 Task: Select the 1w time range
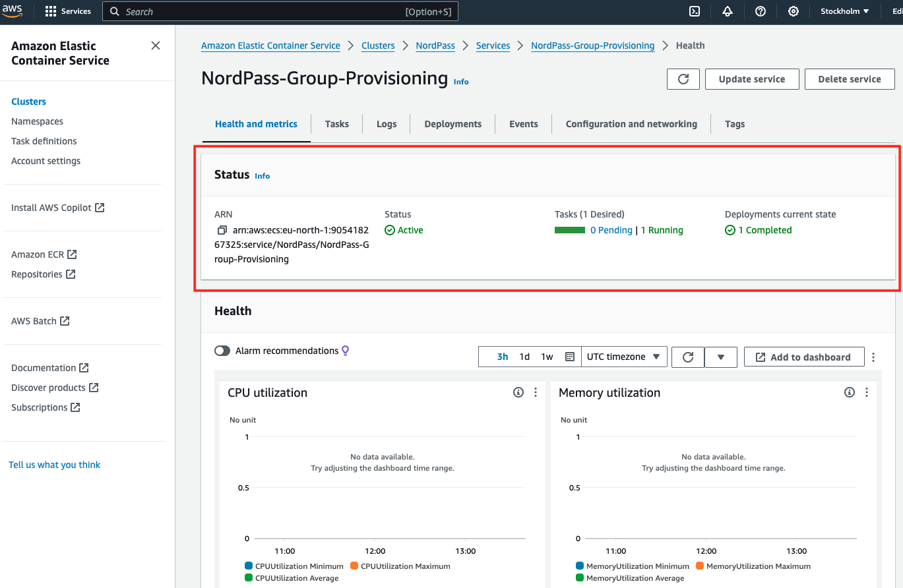tap(547, 357)
